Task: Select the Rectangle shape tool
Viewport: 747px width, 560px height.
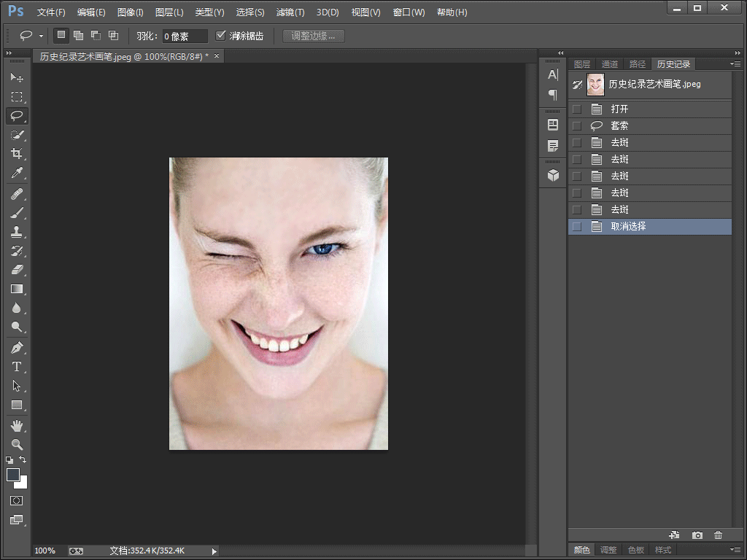Action: (x=17, y=405)
